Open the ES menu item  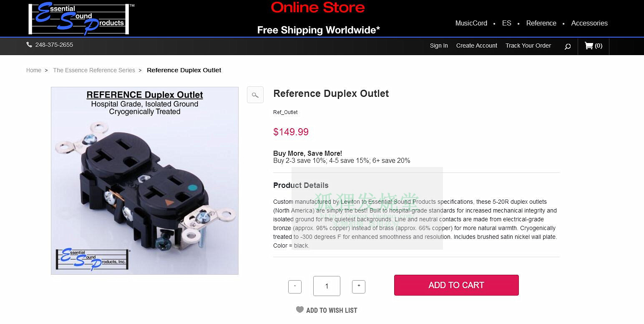coord(507,23)
